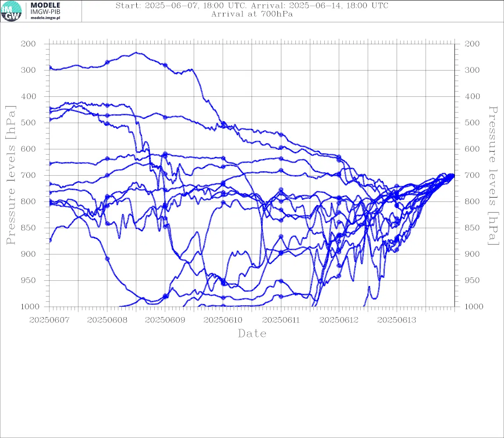Viewport: 504px width, 438px height.
Task: Click right axis label 900
Action: click(x=472, y=254)
